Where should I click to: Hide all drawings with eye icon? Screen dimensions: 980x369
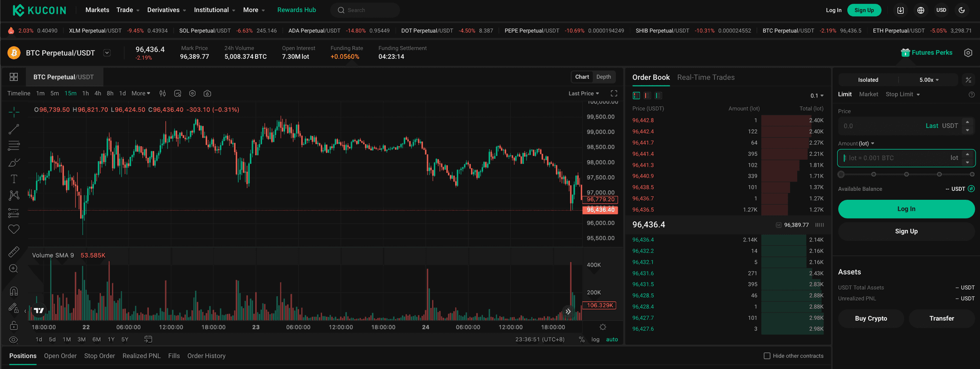(14, 340)
